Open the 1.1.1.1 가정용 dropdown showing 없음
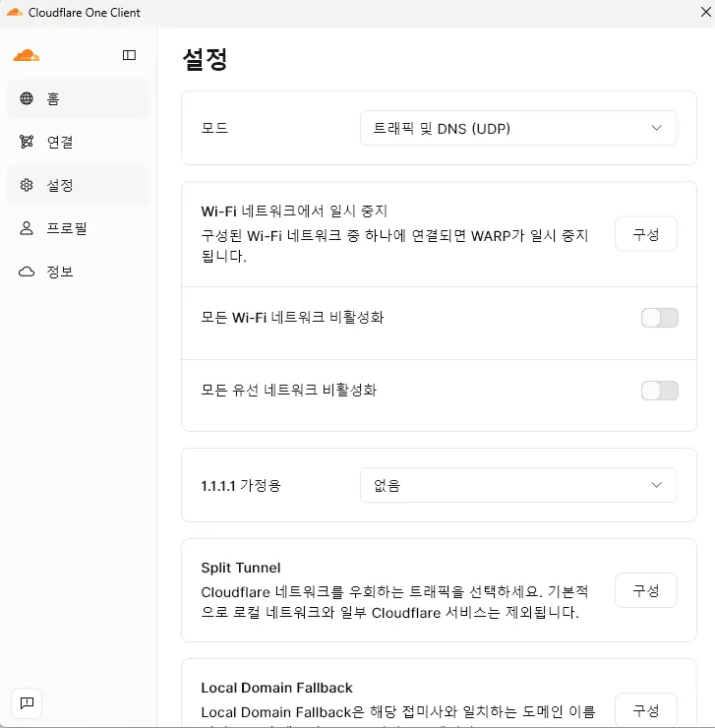 [518, 485]
